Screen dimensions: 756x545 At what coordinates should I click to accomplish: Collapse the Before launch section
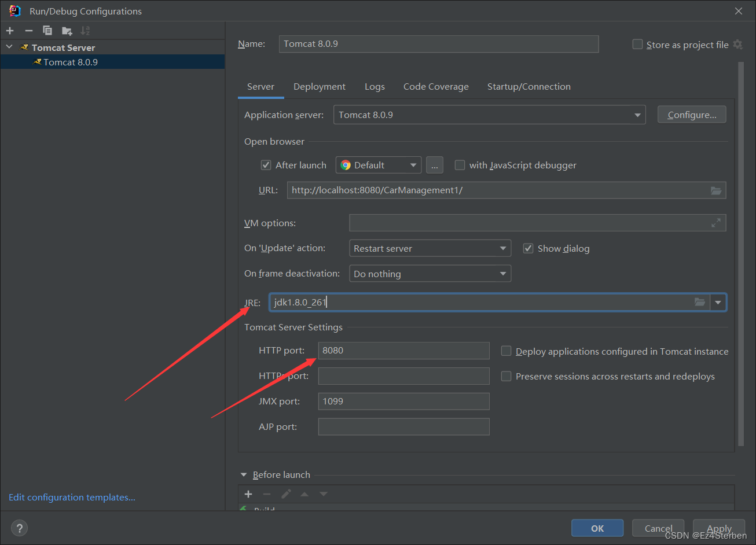coord(244,474)
